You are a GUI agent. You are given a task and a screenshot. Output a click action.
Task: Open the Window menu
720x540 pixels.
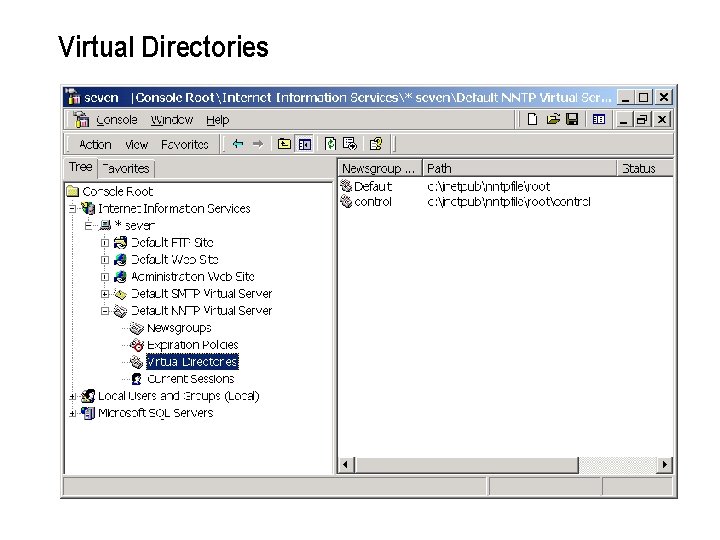[x=172, y=120]
